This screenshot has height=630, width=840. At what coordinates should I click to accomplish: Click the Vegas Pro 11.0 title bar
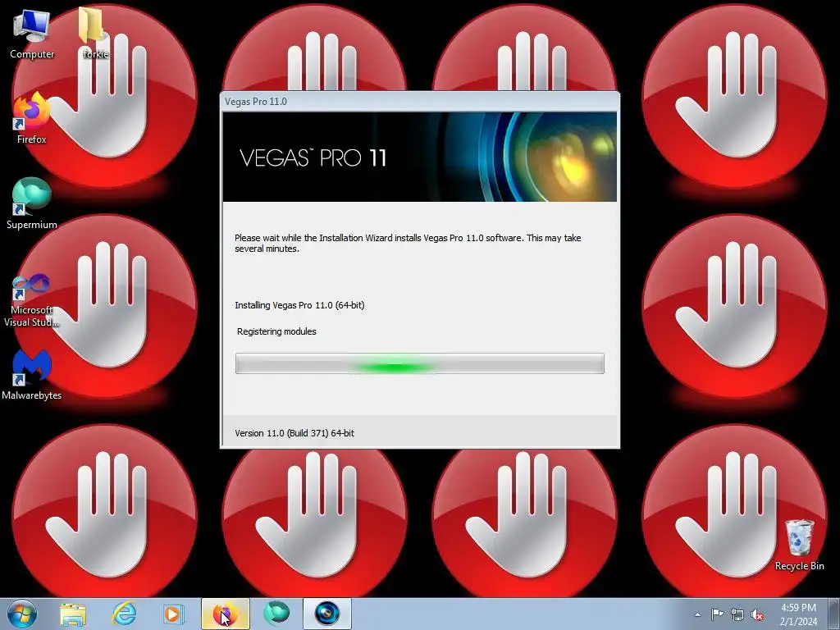tap(419, 102)
